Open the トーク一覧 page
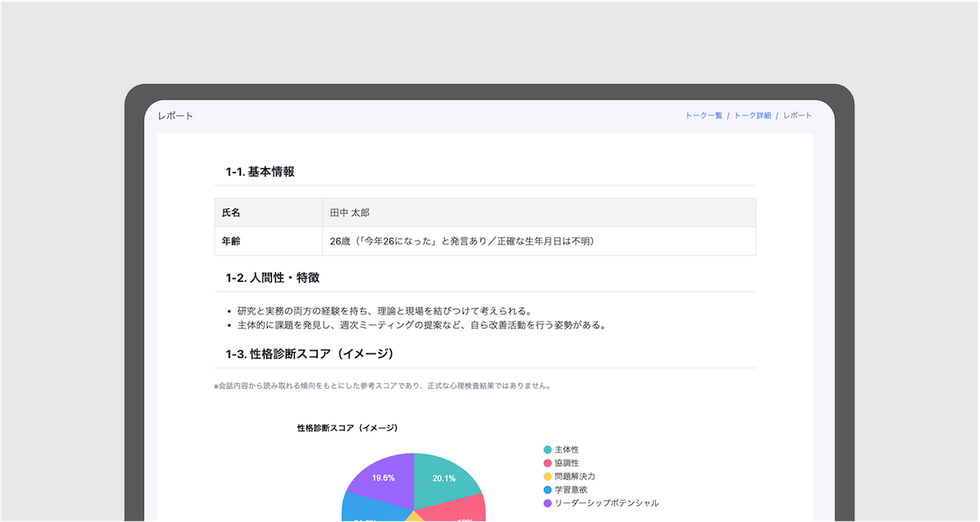This screenshot has height=522, width=980. pos(706,115)
